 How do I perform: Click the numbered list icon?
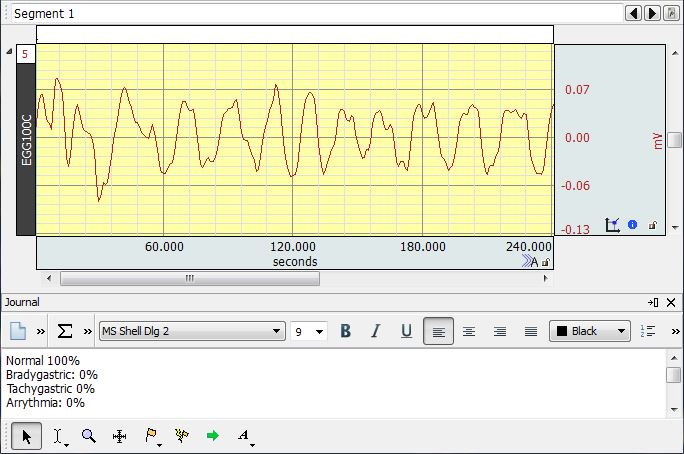pos(648,331)
